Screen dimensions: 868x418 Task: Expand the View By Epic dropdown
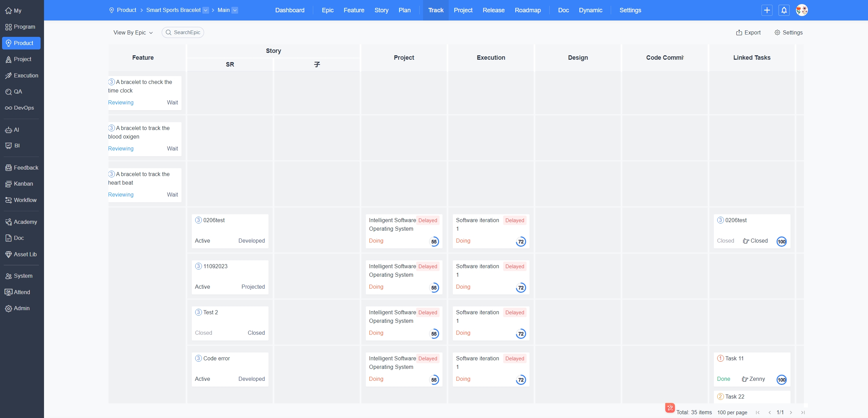[133, 33]
